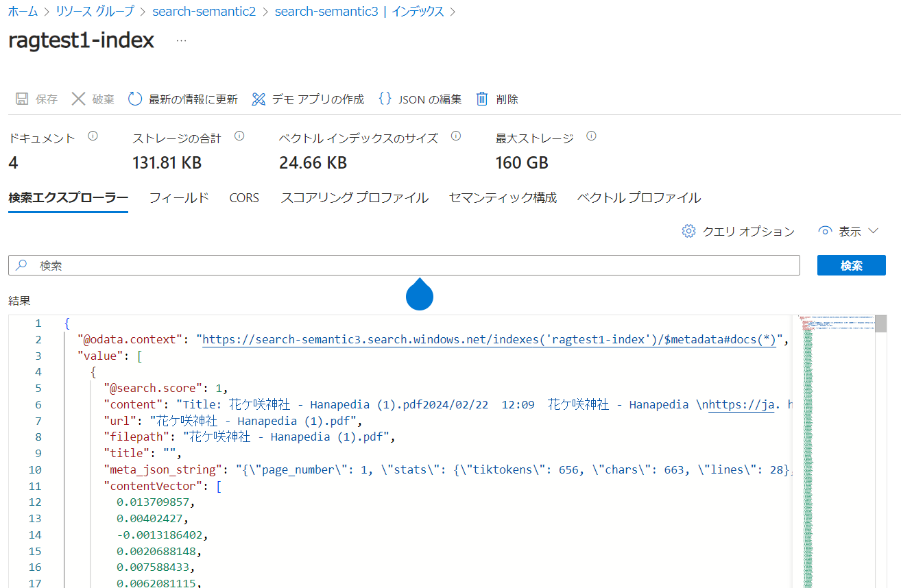Open the 表示 view dropdown
Viewport: 901px width, 588px height.
point(849,232)
